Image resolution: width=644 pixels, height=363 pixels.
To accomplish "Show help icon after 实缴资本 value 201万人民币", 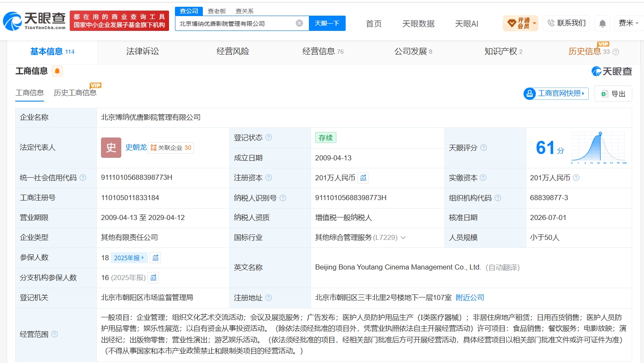I will (576, 178).
